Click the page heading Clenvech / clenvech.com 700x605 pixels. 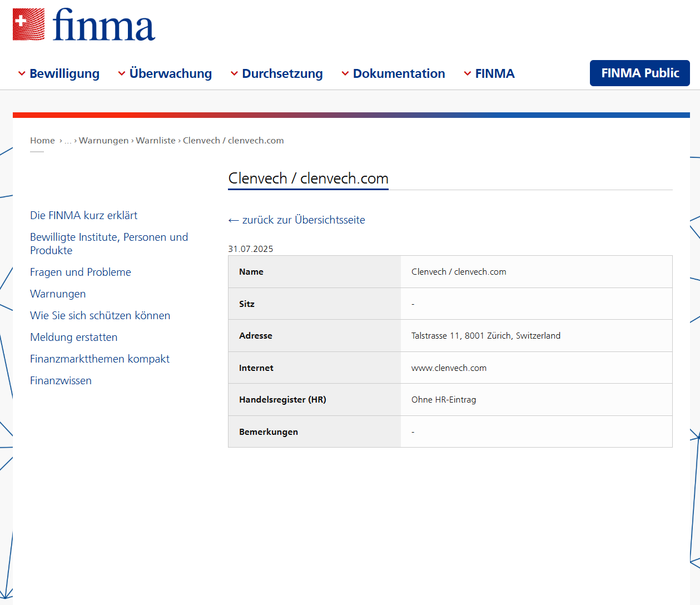click(x=309, y=178)
